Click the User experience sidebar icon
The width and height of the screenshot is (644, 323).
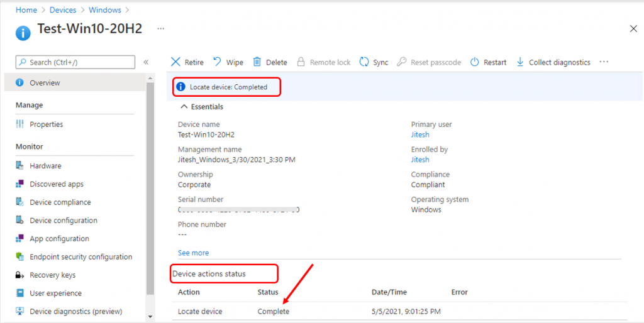[19, 293]
